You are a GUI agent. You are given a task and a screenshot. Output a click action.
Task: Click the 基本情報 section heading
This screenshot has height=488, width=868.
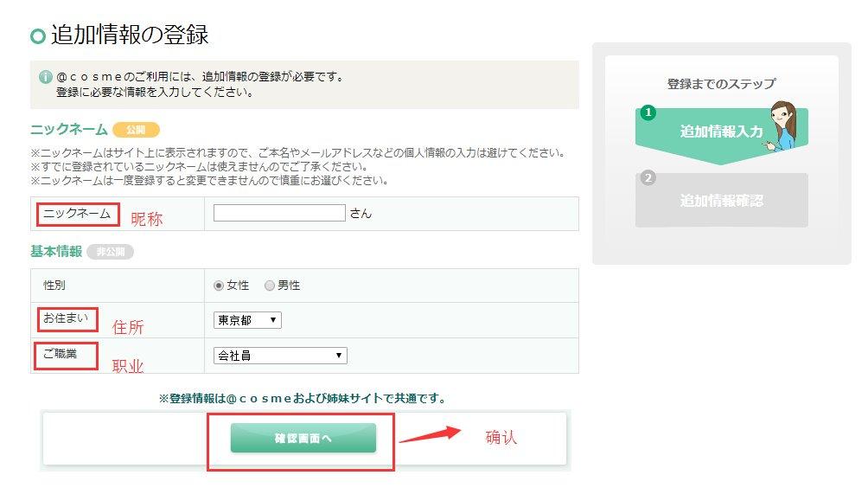click(x=56, y=252)
